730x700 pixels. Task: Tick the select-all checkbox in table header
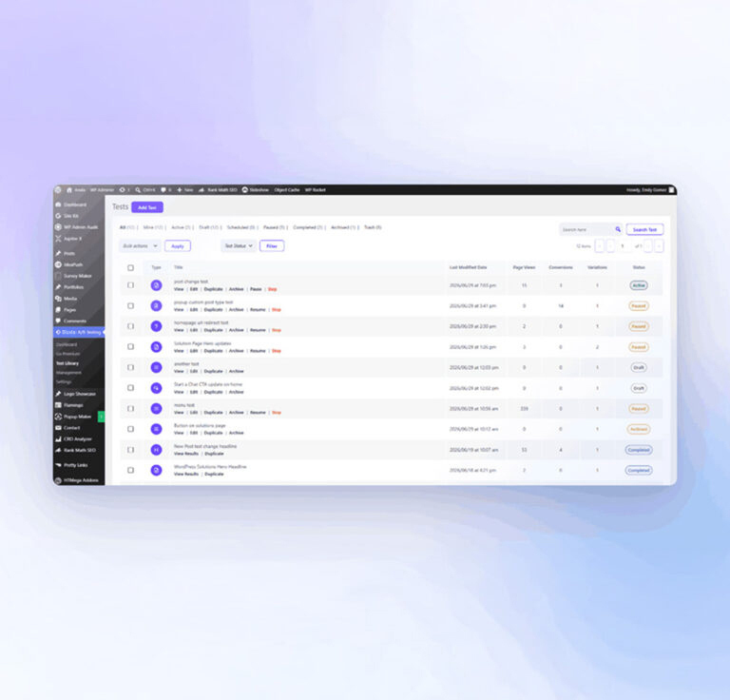tap(131, 268)
